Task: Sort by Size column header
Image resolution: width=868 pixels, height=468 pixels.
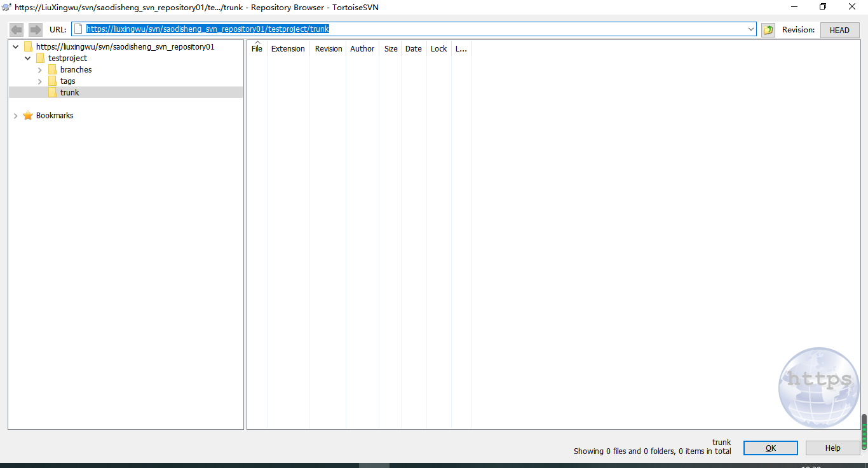Action: click(x=391, y=49)
